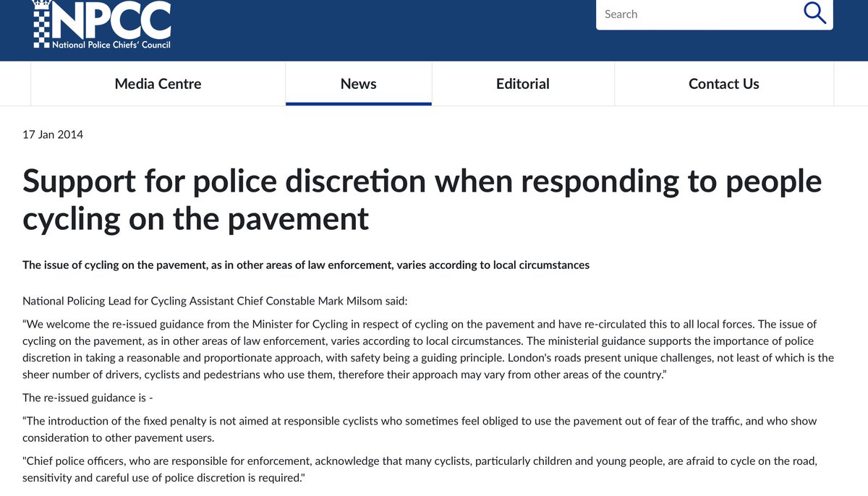Click the bold summary sentence under headline
Image resolution: width=868 pixels, height=496 pixels.
coord(306,265)
